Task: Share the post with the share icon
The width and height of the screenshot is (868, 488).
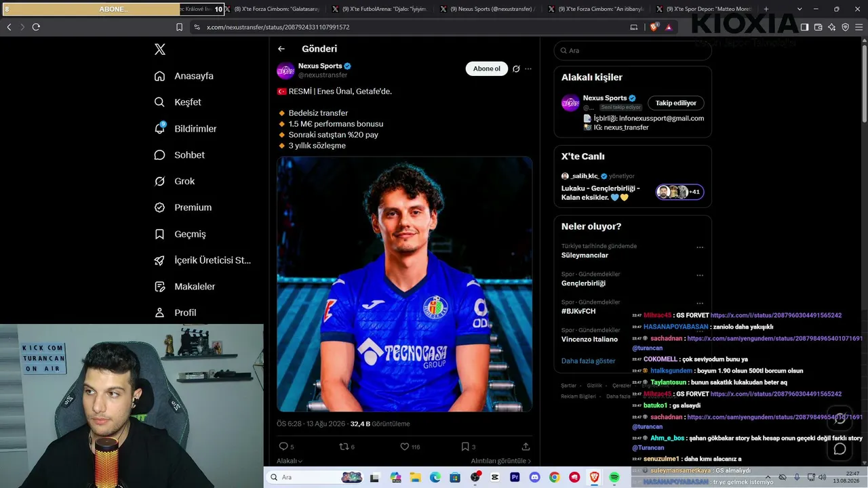Action: click(526, 447)
